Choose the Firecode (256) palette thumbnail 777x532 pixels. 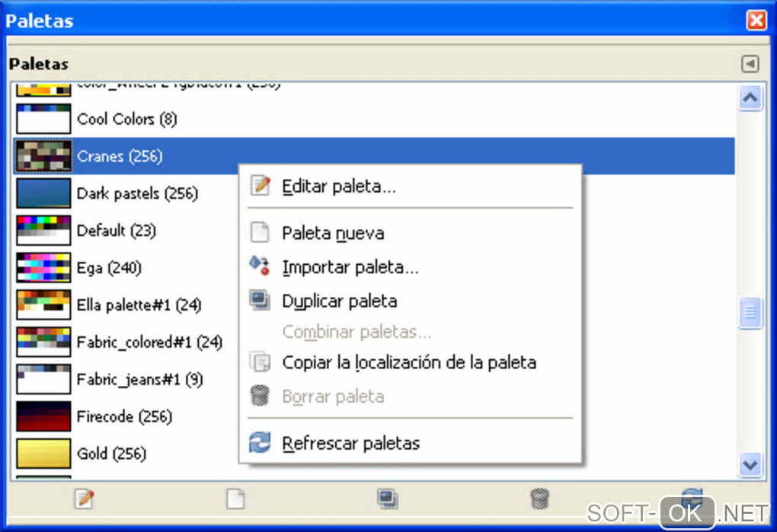(x=43, y=417)
